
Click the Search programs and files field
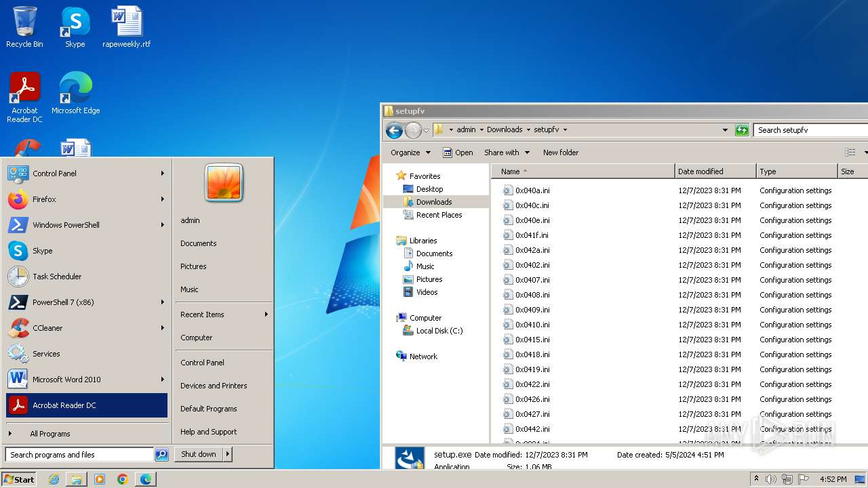(x=79, y=455)
